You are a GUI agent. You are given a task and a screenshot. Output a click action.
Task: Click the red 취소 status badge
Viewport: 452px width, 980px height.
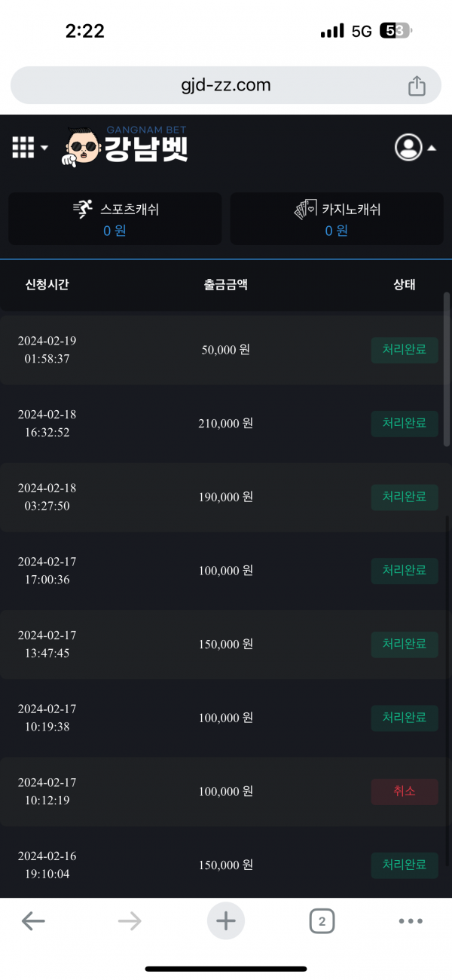pos(405,792)
